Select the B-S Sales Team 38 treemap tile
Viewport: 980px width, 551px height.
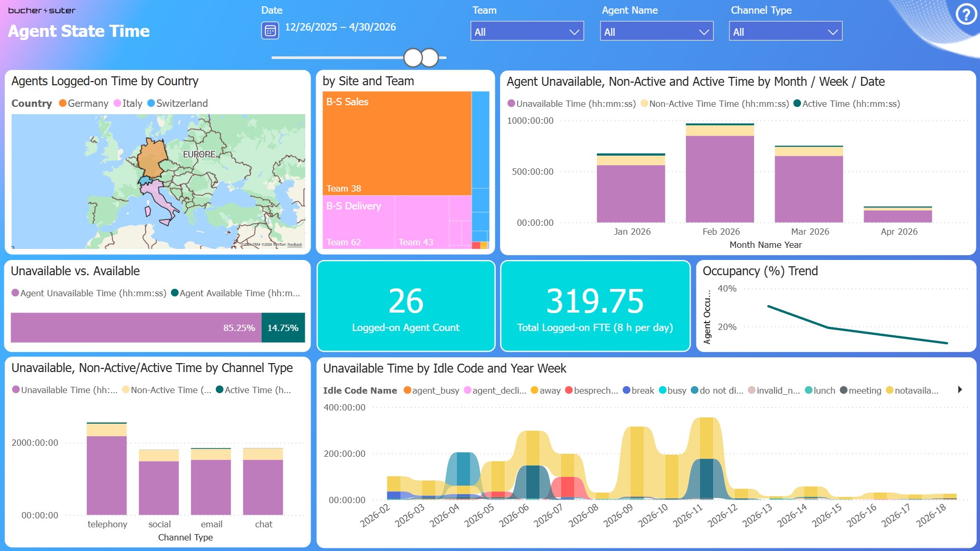[397, 143]
